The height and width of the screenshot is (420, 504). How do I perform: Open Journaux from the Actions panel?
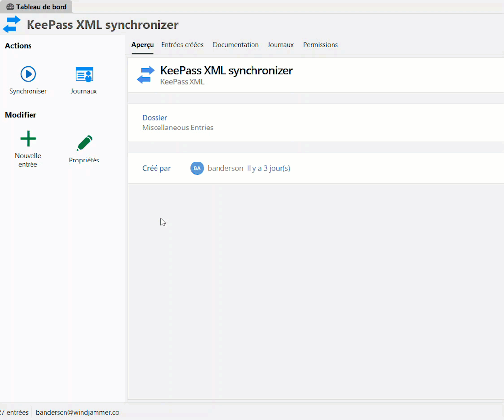(84, 74)
